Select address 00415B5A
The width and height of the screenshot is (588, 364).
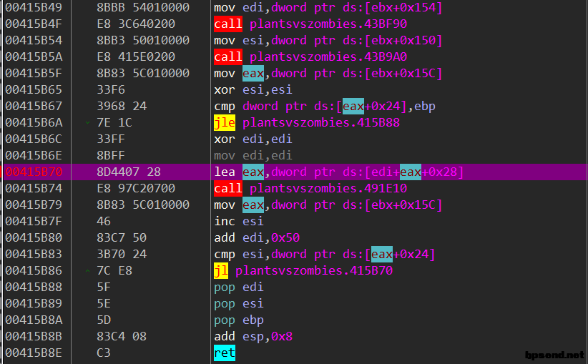click(34, 56)
